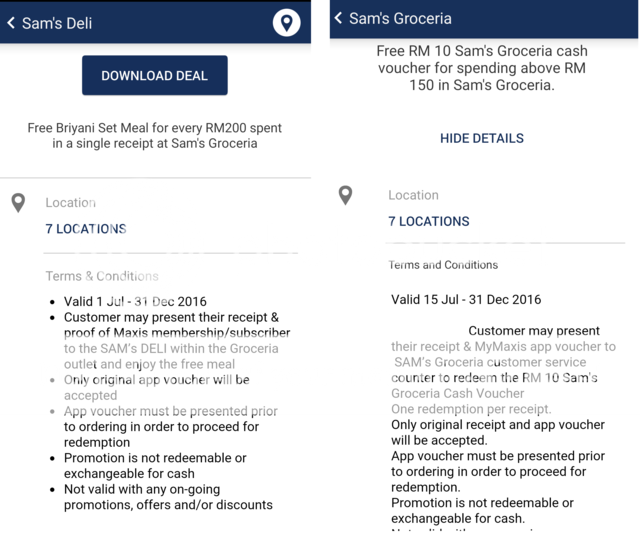Click the 'Valid 1 Jul - 31 Dec 2016' line
The height and width of the screenshot is (535, 640).
pyautogui.click(x=135, y=302)
